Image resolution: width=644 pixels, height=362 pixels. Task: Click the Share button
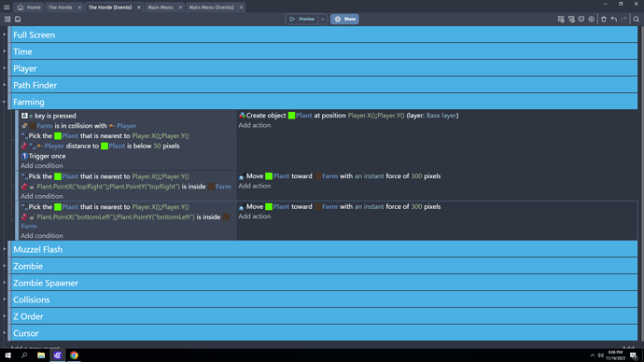tap(344, 19)
